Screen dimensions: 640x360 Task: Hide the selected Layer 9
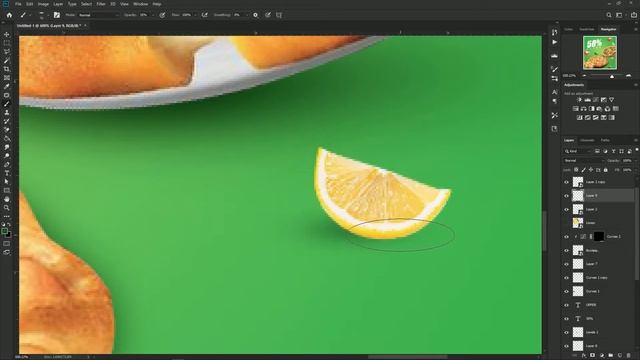click(x=566, y=196)
